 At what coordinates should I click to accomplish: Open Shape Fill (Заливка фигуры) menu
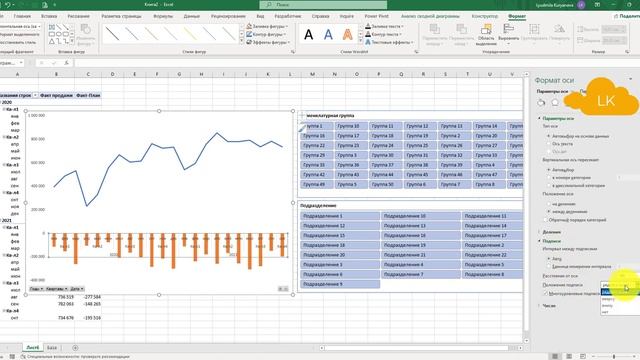tap(267, 26)
